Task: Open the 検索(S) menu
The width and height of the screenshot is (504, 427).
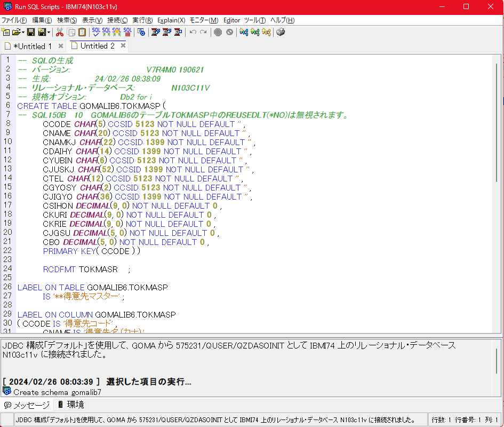Action: tap(67, 20)
